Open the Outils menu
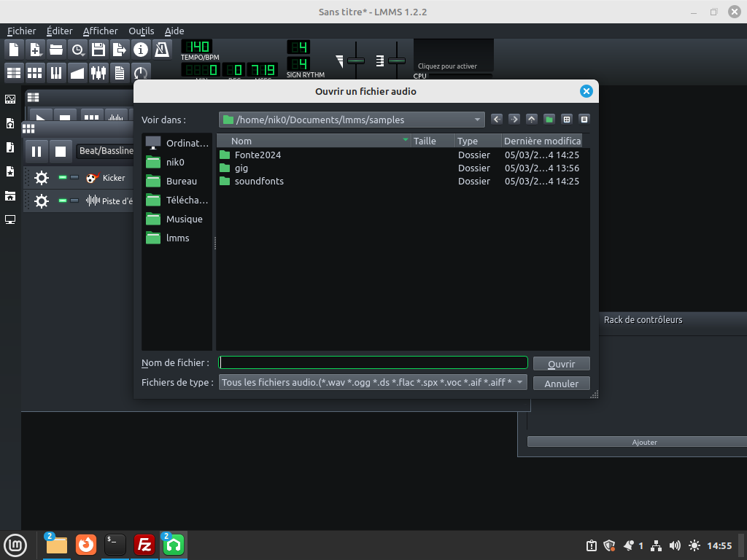The image size is (747, 560). tap(142, 31)
